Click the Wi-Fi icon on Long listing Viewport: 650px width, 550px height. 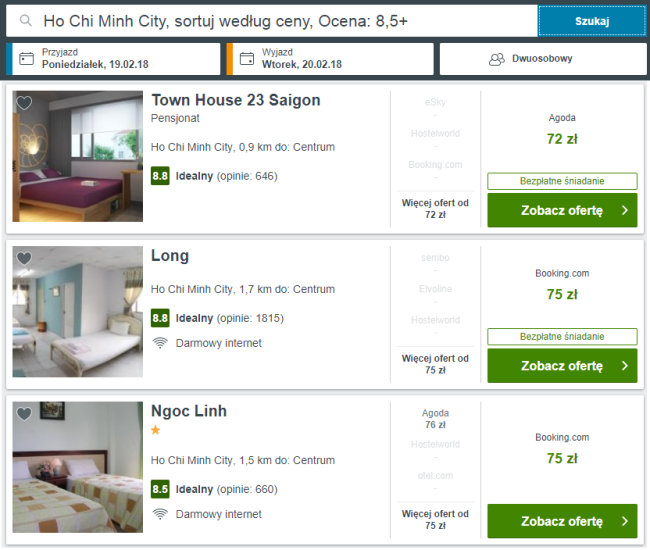tap(159, 343)
